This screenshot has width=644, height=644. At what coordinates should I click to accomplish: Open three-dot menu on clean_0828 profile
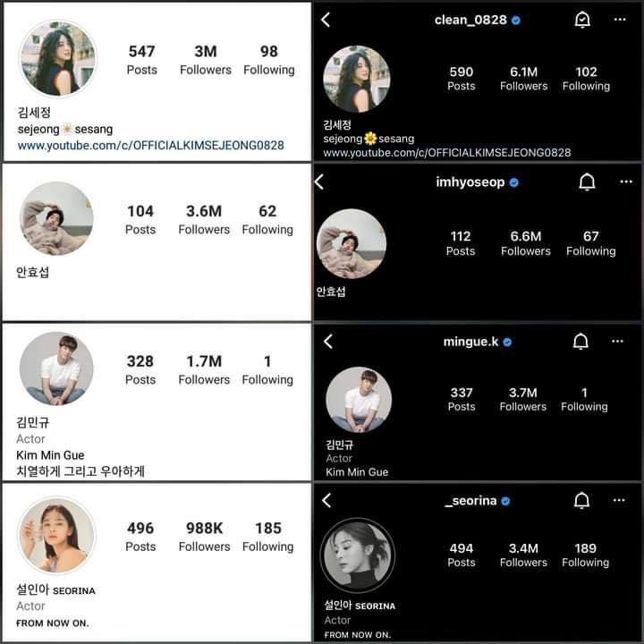coord(620,20)
